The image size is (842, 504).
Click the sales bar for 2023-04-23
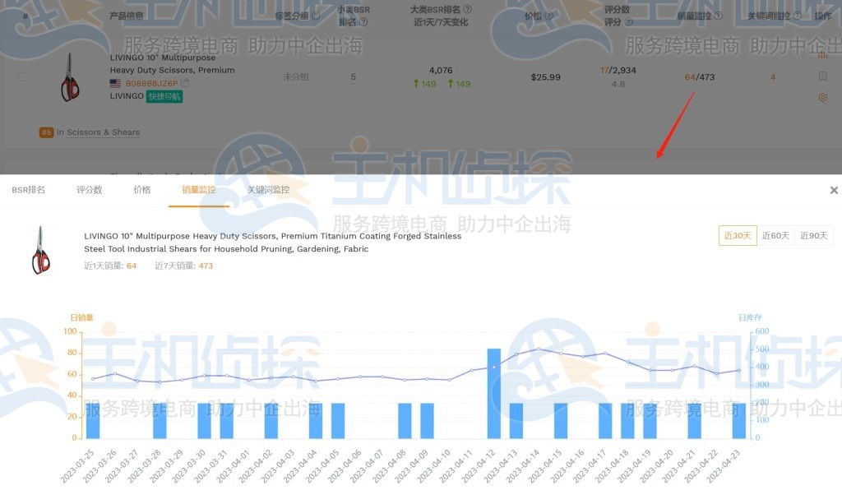pyautogui.click(x=739, y=421)
